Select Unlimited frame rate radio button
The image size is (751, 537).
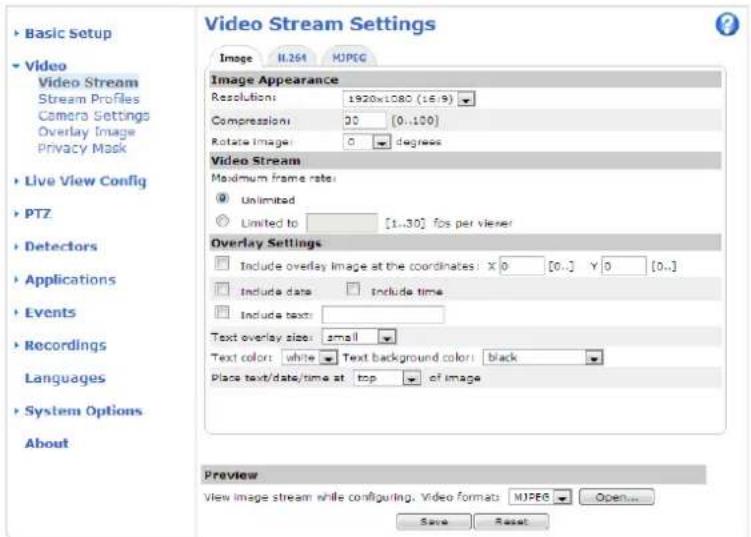(x=222, y=198)
